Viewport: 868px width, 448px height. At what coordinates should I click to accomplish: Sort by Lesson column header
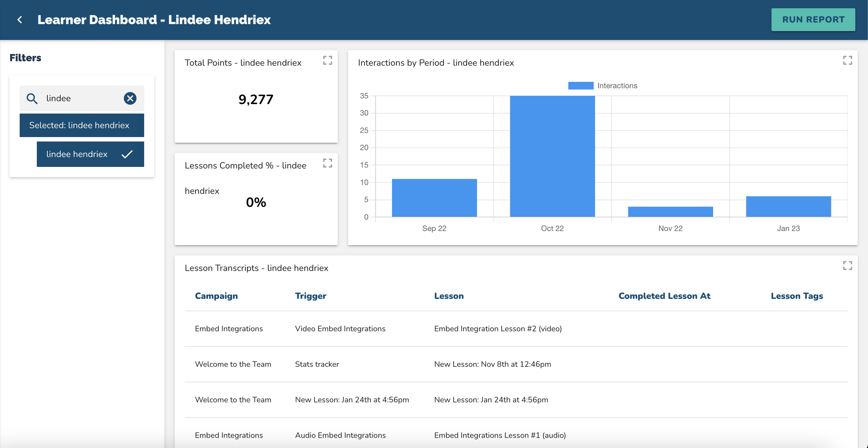(449, 296)
